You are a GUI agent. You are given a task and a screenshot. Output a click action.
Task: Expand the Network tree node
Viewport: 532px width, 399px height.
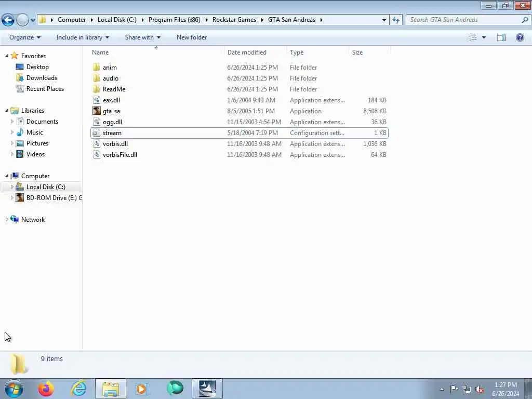(7, 220)
